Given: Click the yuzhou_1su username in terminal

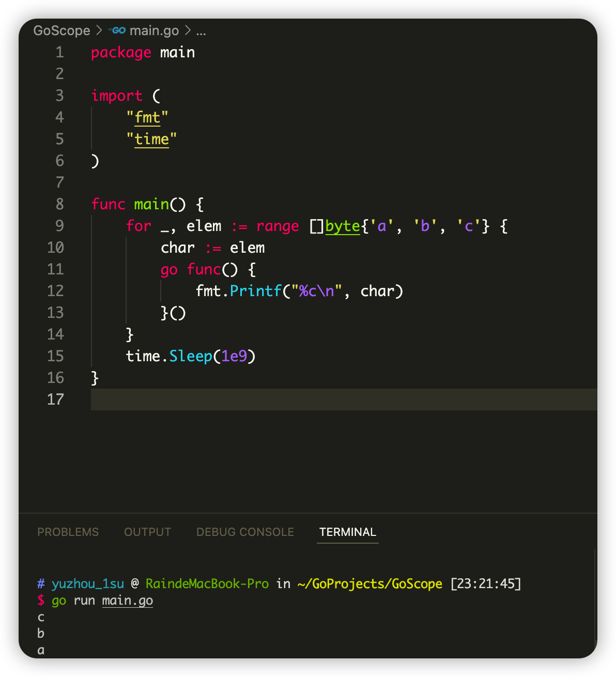Looking at the screenshot, I should click(88, 584).
